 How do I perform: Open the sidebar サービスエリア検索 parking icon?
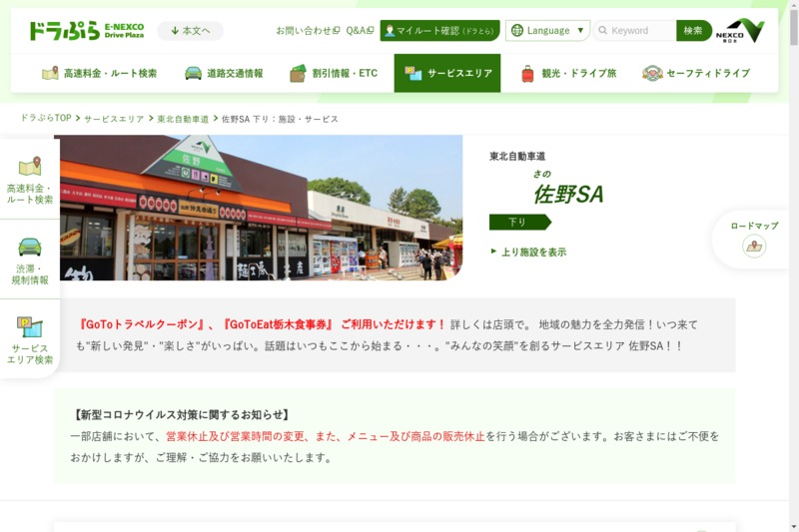[30, 326]
